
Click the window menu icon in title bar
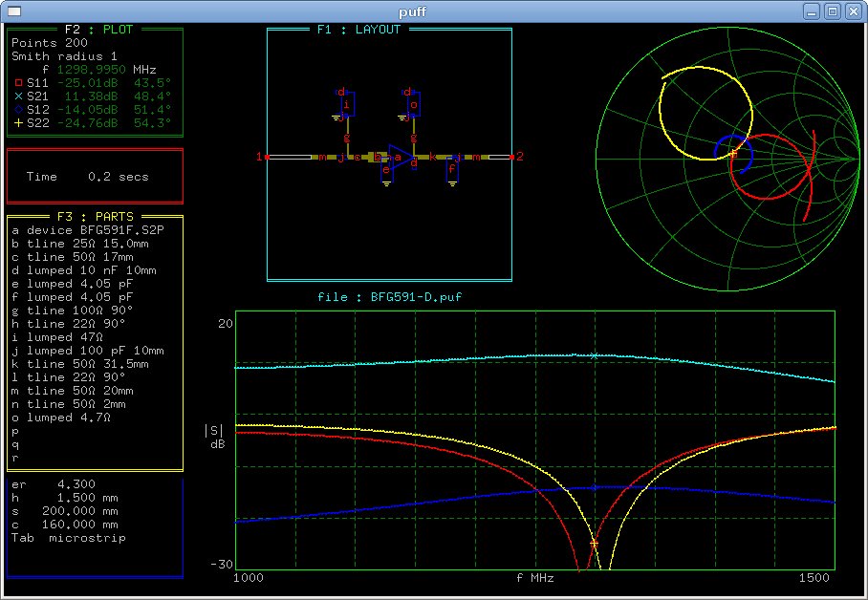pyautogui.click(x=14, y=11)
